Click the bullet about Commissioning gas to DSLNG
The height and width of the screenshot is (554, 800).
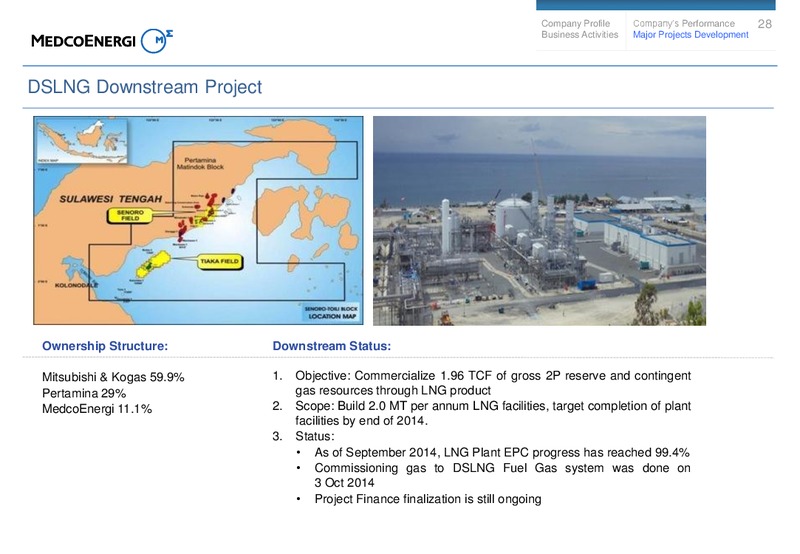tap(493, 475)
